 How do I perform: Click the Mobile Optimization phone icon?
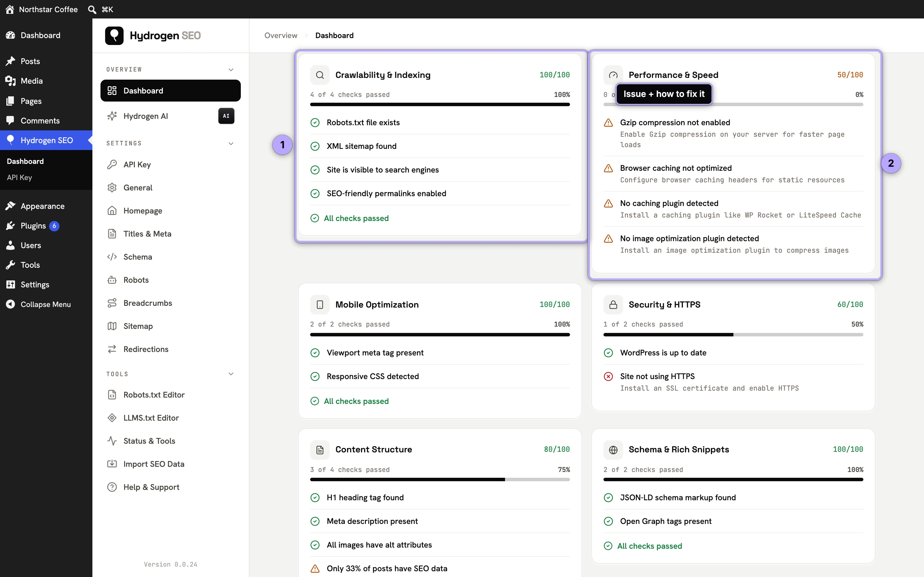320,305
